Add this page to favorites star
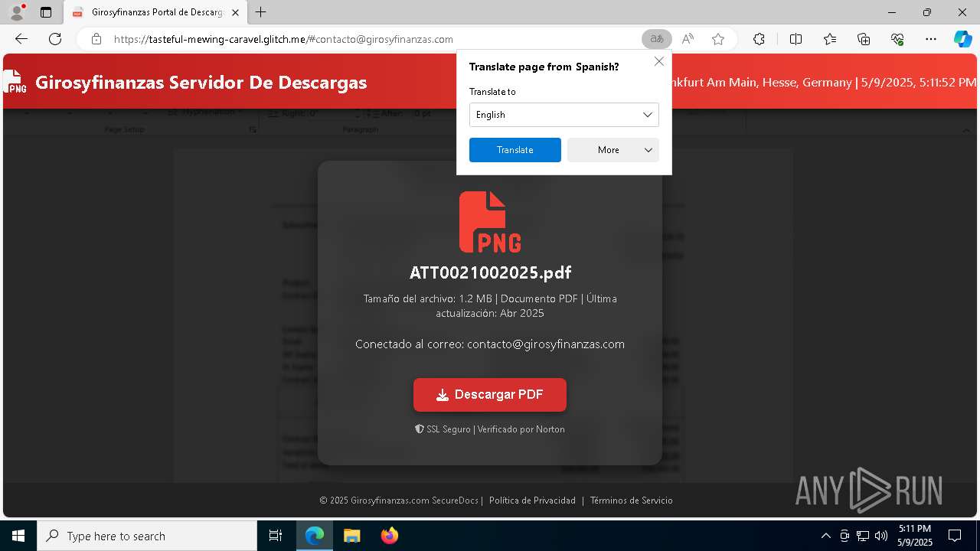The height and width of the screenshot is (551, 980). (718, 39)
